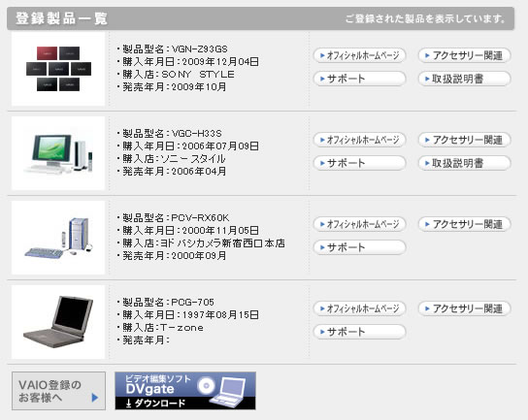Open アクセサリー関連 for PCG-705

point(465,308)
